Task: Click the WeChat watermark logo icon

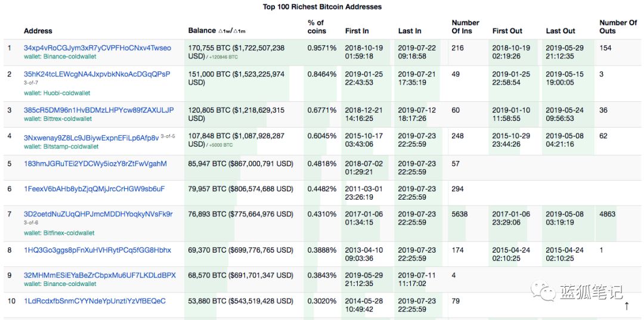Action: pos(543,290)
